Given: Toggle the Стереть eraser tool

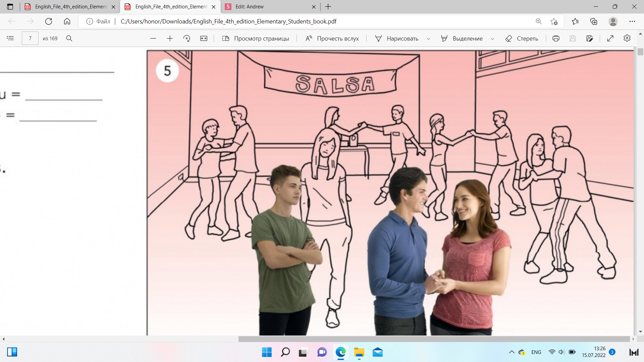Looking at the screenshot, I should pyautogui.click(x=522, y=38).
